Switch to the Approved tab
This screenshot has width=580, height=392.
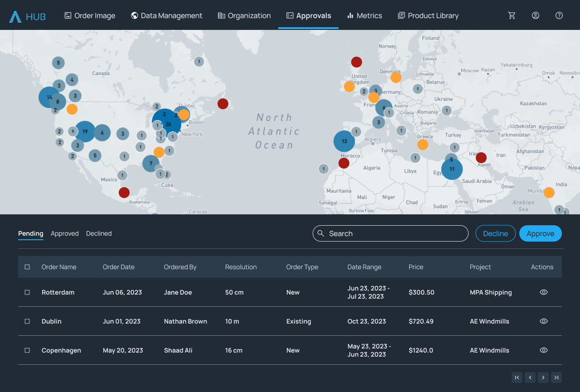pos(64,233)
